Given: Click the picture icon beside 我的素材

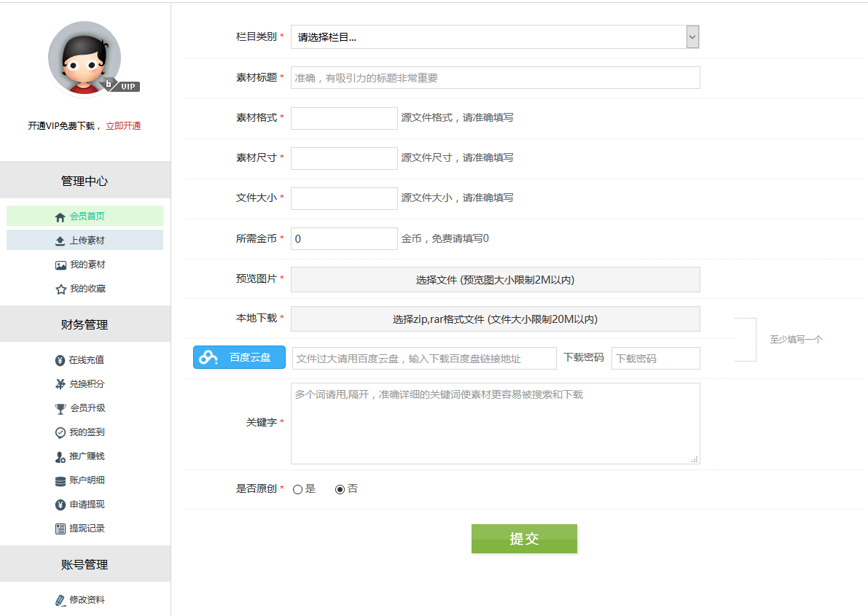Looking at the screenshot, I should click(x=60, y=265).
